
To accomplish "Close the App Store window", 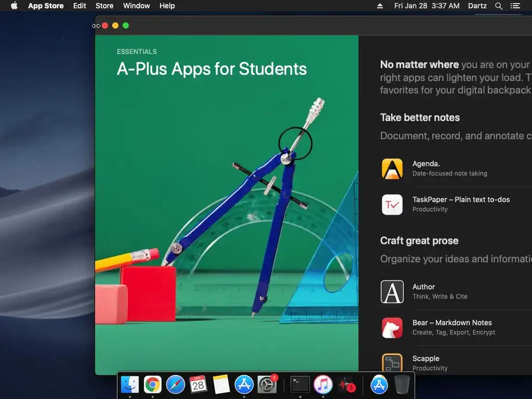I will click(105, 25).
